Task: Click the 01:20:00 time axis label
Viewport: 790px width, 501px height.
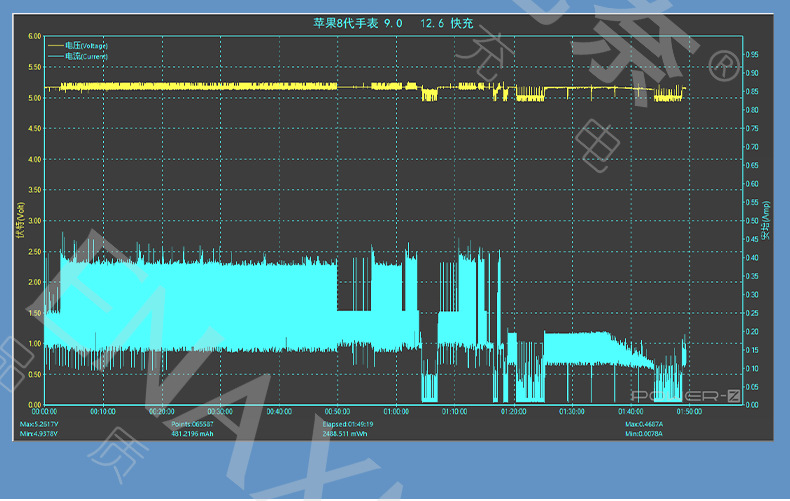Action: pos(513,412)
